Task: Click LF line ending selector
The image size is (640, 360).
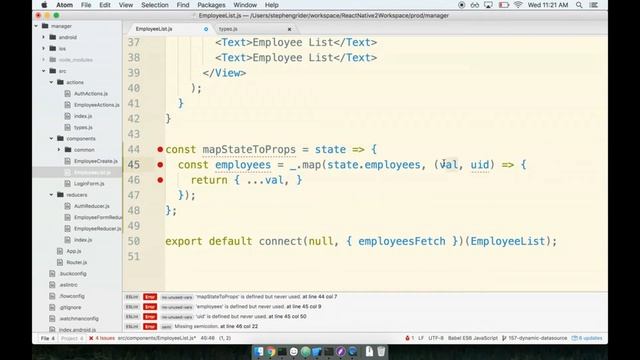Action: 421,338
